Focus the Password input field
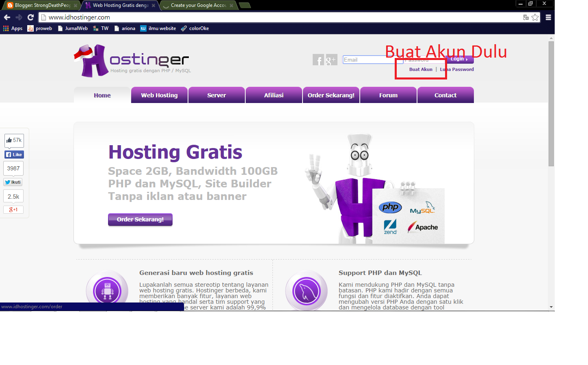Screen dimensions: 588x365 click(424, 60)
